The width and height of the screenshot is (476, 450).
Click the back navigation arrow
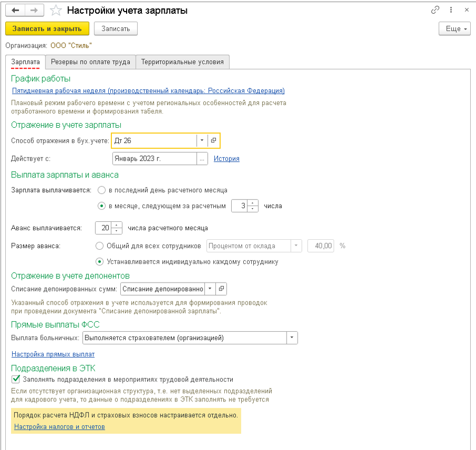tap(15, 11)
